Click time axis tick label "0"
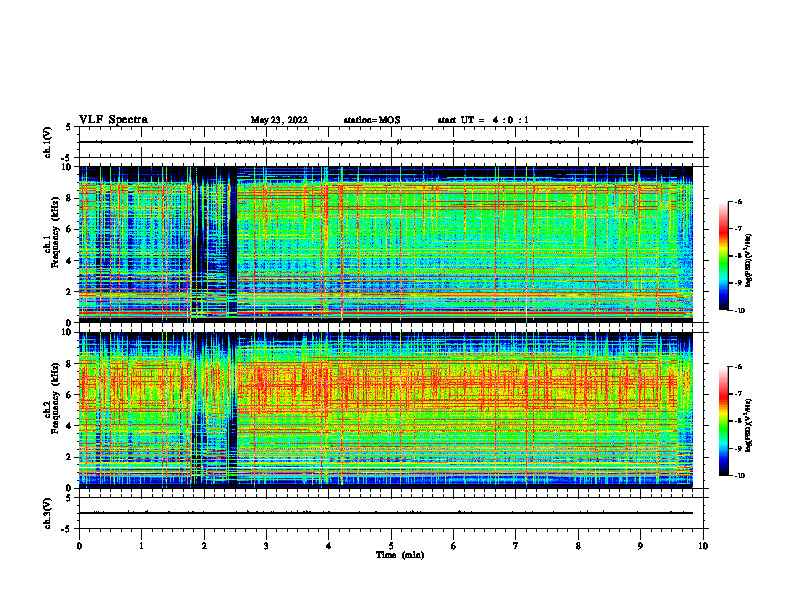792x612 pixels. coord(79,546)
